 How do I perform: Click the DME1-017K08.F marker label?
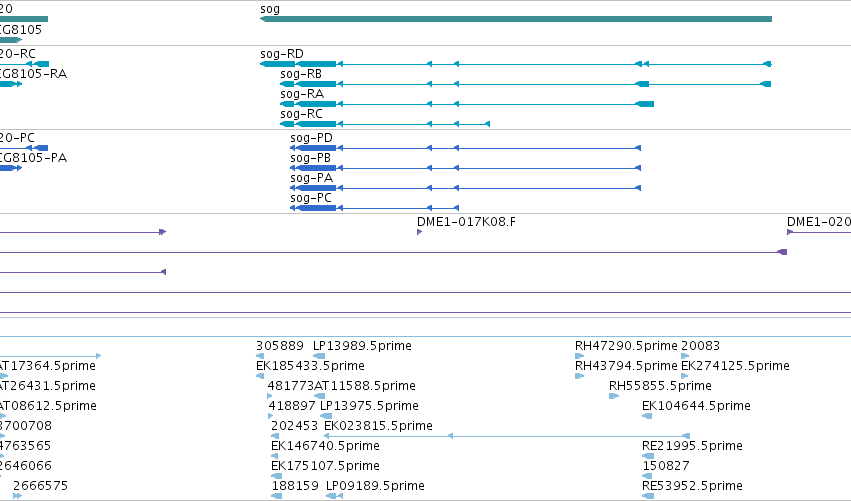(x=466, y=221)
